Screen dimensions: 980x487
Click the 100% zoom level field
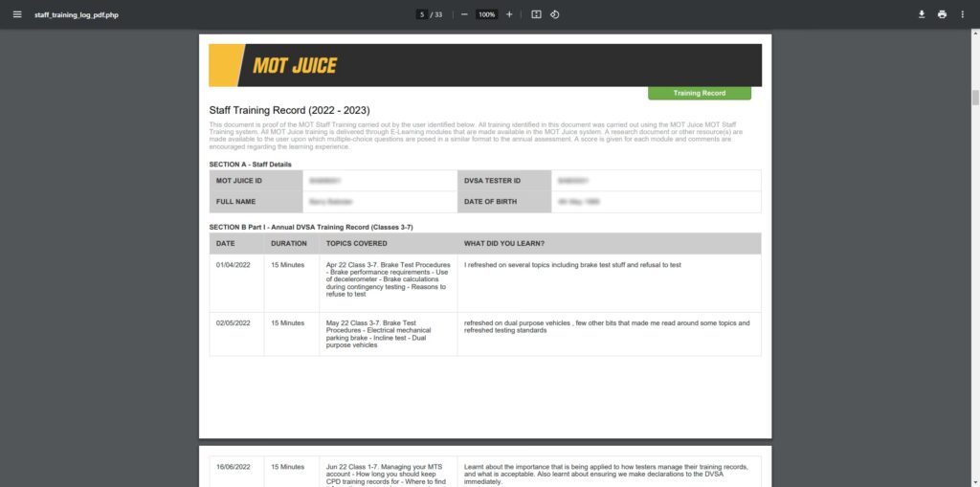click(486, 14)
